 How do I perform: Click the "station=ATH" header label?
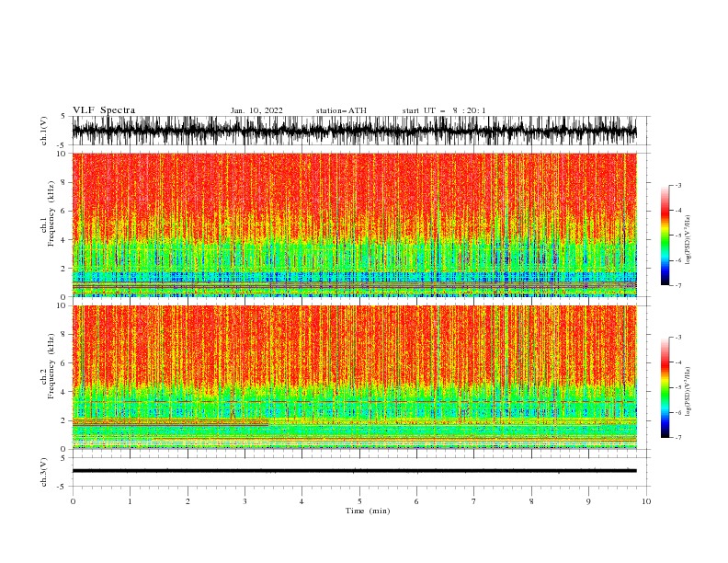click(x=341, y=110)
